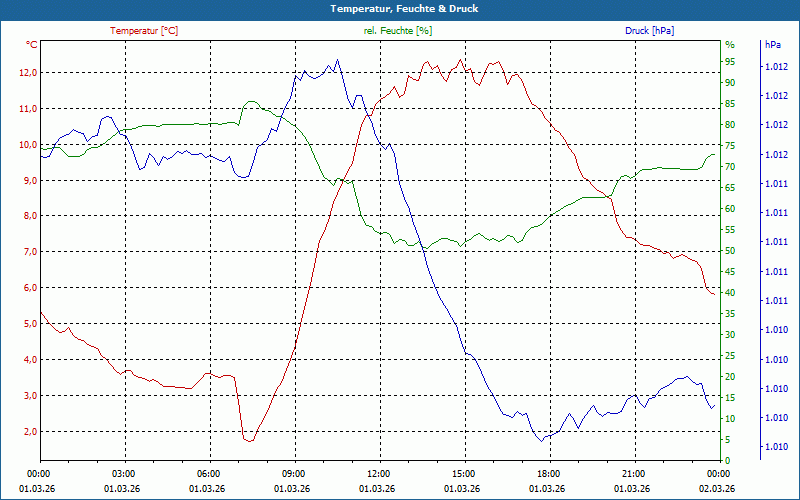Click temperature axis value '9,0'

pos(30,180)
